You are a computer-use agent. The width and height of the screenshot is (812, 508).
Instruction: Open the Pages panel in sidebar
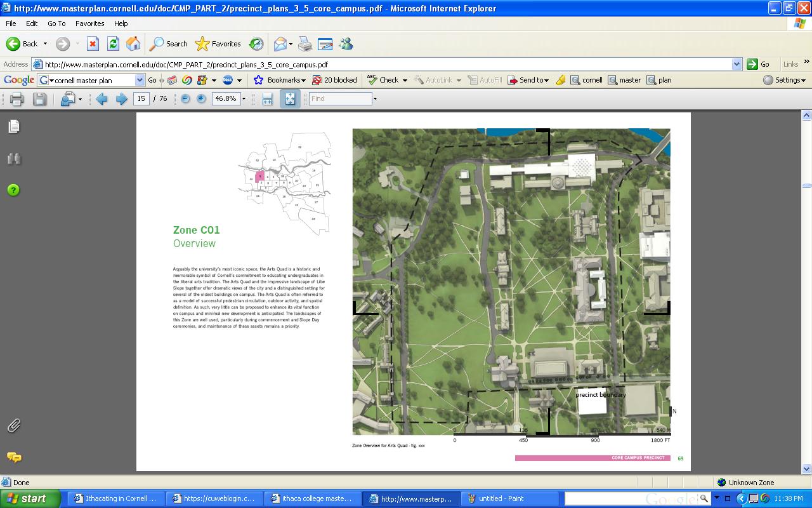coord(13,126)
